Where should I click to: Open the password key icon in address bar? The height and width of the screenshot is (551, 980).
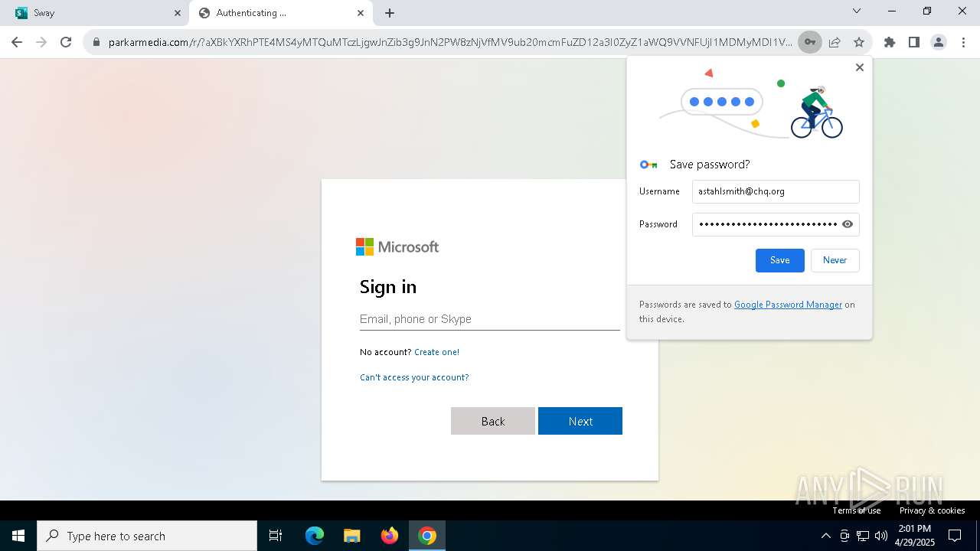(x=809, y=42)
